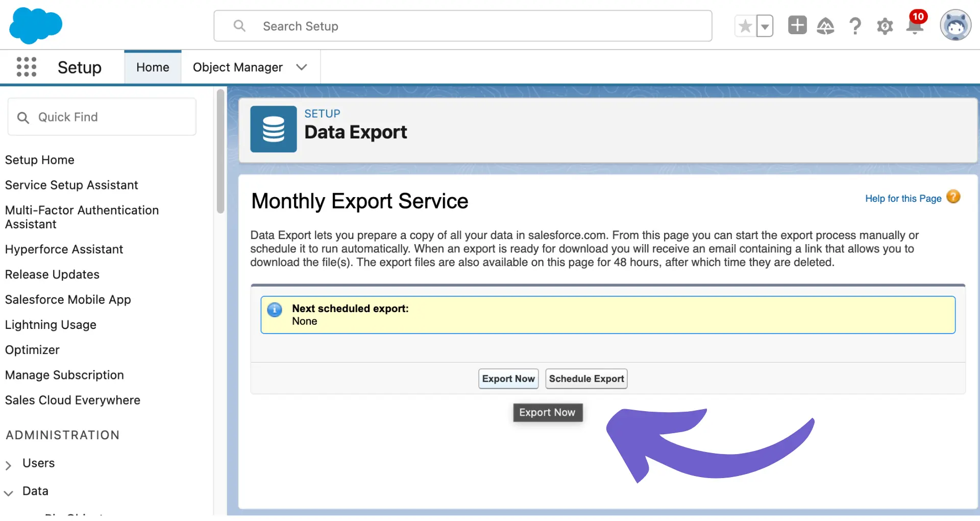Open the App Launcher dots grid
The width and height of the screenshot is (980, 521).
coord(27,67)
